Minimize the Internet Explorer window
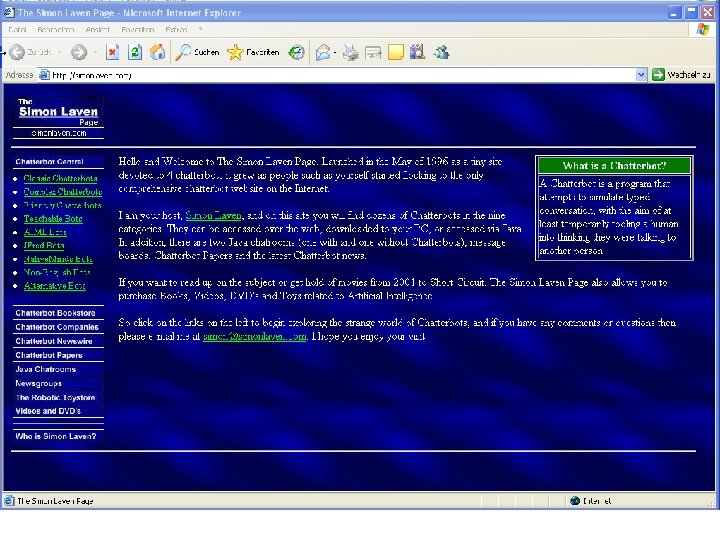This screenshot has height=540, width=720. 674,12
